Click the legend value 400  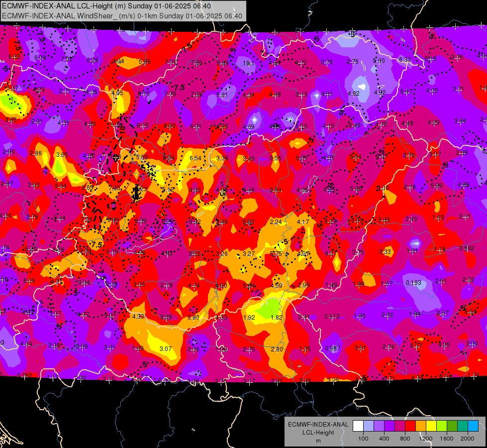(x=384, y=439)
